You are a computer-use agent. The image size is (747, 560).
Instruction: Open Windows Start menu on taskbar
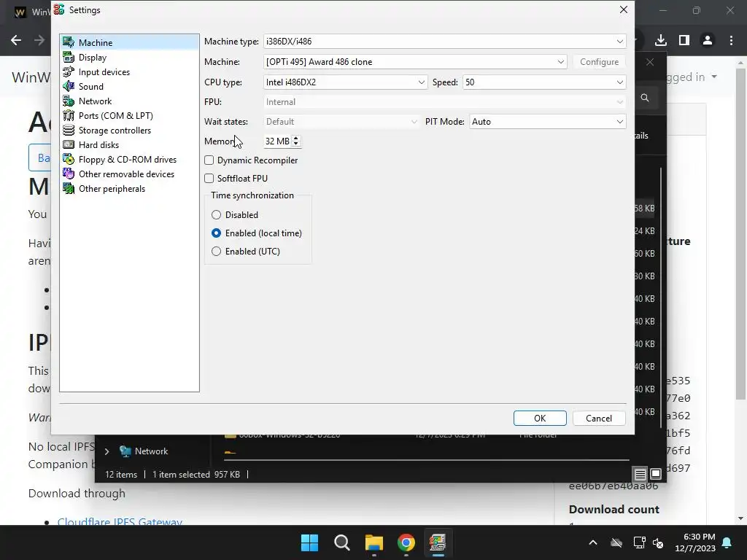[x=309, y=542]
